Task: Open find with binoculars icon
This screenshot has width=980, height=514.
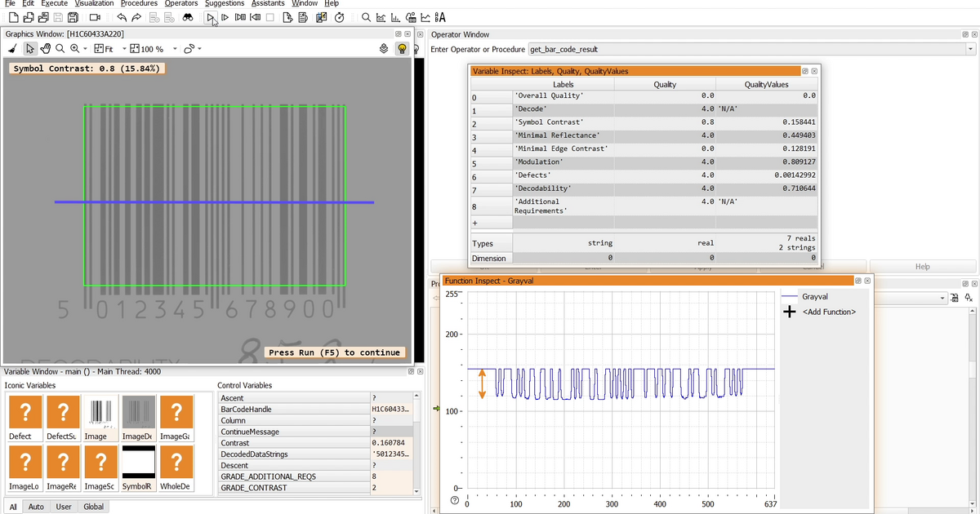Action: pyautogui.click(x=188, y=17)
